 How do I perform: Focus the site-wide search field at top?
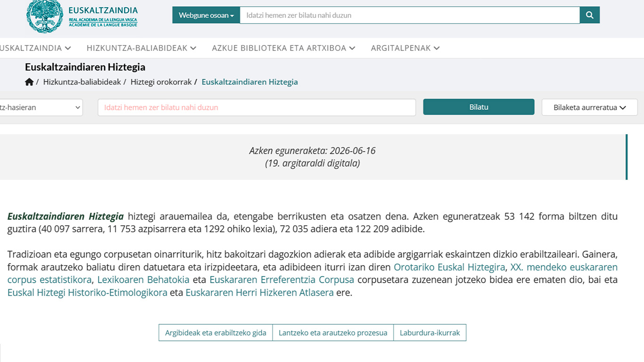[410, 15]
